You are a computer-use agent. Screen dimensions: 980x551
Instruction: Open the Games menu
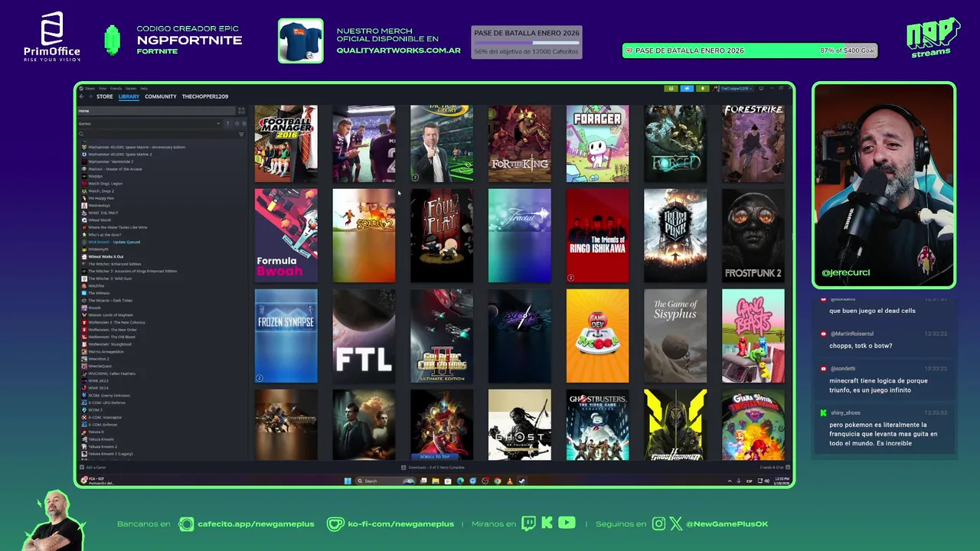(131, 89)
